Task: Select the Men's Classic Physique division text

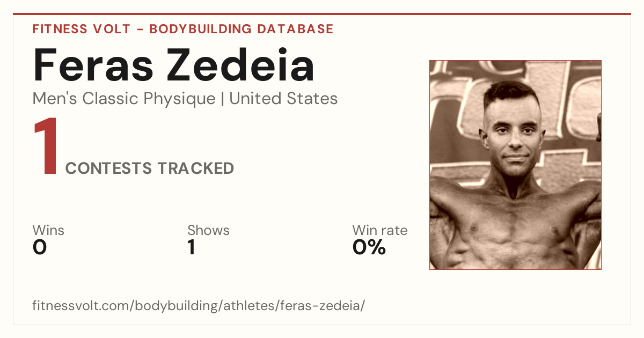Action: click(x=124, y=99)
